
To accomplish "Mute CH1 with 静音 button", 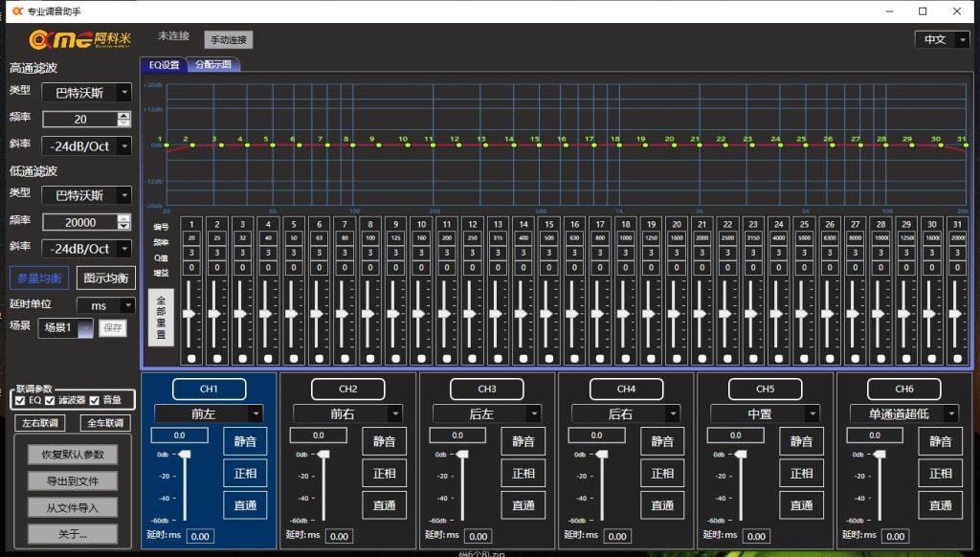I will click(x=245, y=441).
